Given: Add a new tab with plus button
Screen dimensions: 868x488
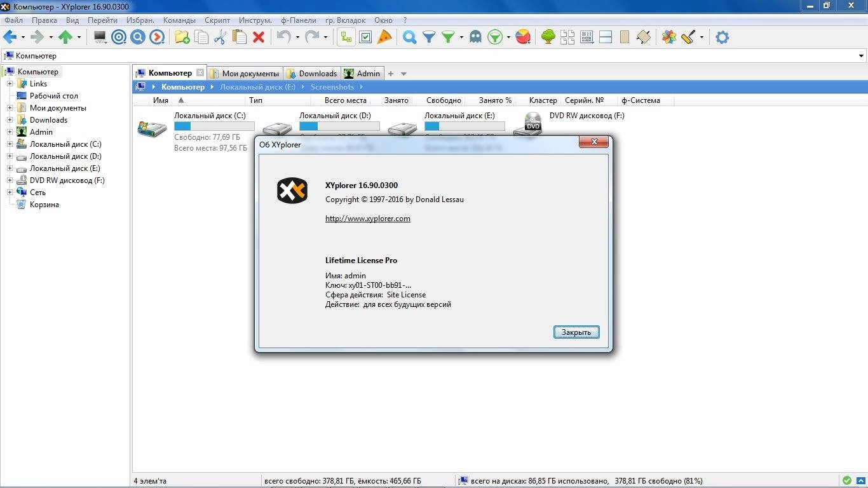Looking at the screenshot, I should pyautogui.click(x=391, y=74).
